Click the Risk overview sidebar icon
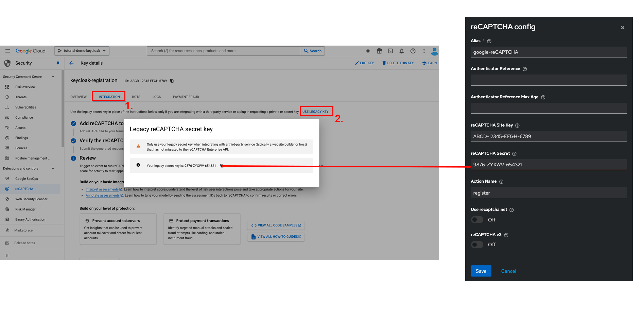This screenshot has width=644, height=315. click(7, 87)
